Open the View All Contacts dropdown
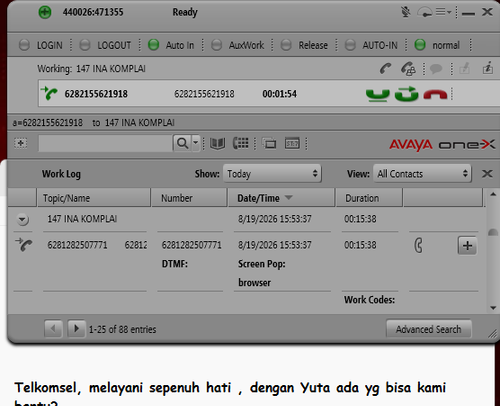 [422, 173]
